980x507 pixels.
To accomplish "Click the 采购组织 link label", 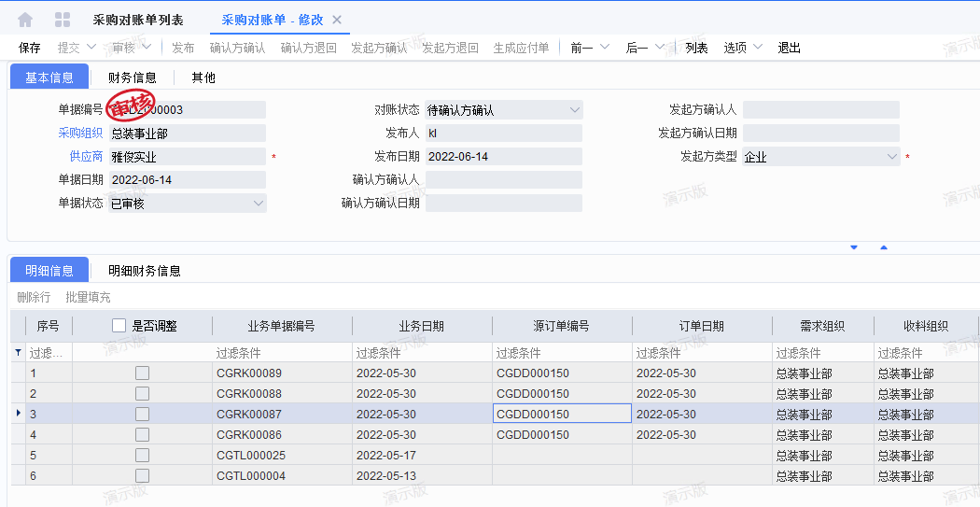I will [80, 134].
